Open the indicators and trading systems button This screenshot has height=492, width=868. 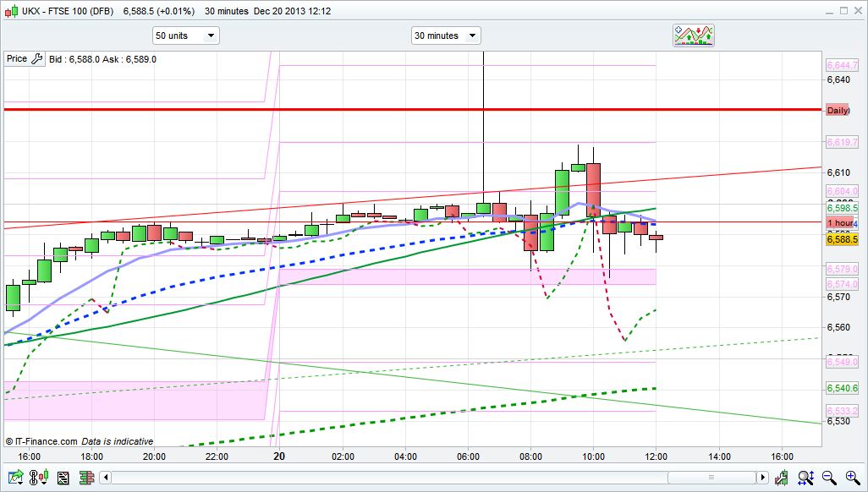pos(694,35)
